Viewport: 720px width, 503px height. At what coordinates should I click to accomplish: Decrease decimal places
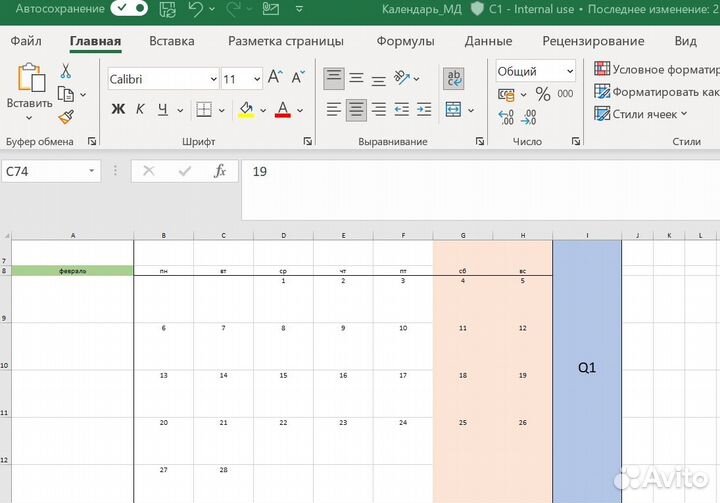coord(529,117)
